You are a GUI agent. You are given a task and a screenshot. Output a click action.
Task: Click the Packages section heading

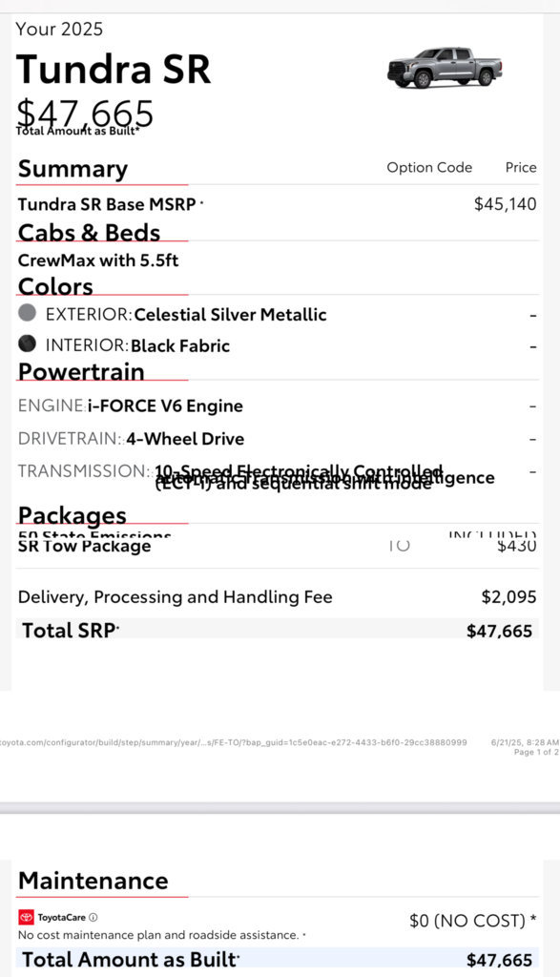click(x=73, y=515)
